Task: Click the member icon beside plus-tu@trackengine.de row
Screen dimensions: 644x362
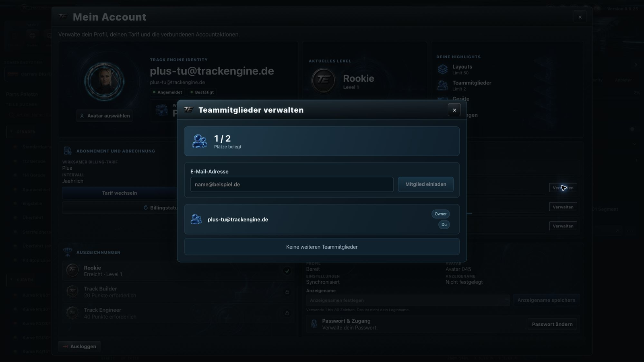Action: tap(196, 219)
